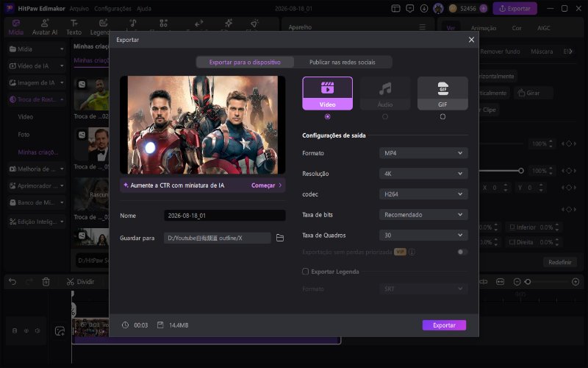Click the lossless export info icon
Image resolution: width=588 pixels, height=368 pixels.
pos(412,252)
